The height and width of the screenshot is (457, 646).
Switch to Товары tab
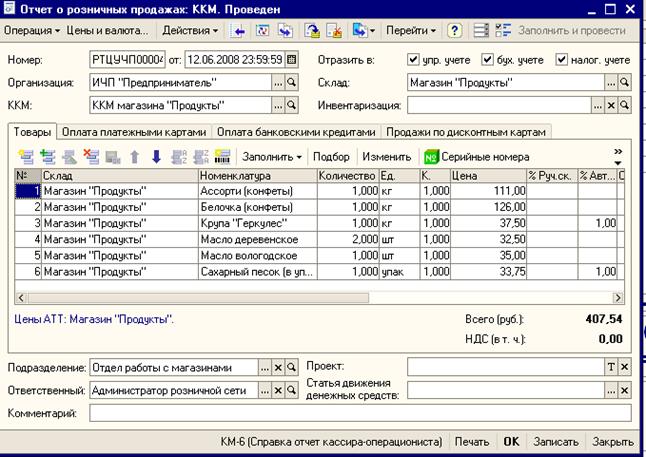32,132
